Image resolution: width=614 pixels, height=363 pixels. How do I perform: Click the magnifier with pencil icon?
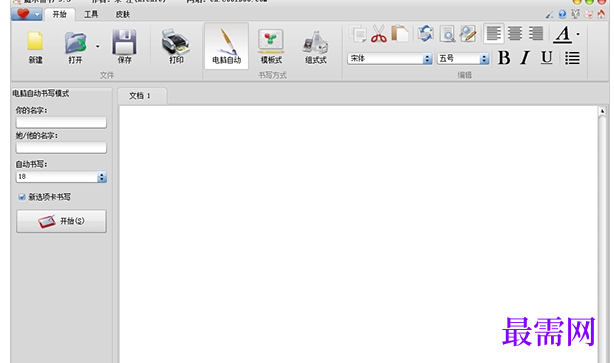(468, 34)
